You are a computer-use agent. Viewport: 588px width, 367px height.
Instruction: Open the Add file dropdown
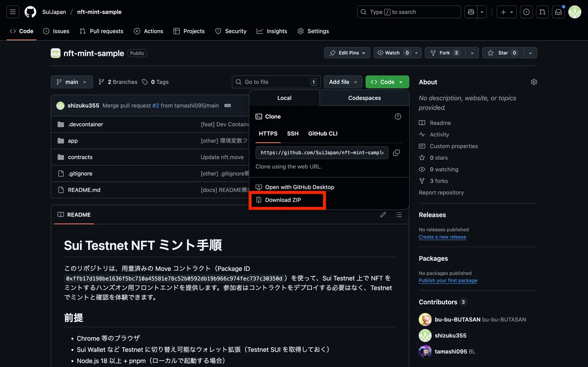(x=343, y=82)
